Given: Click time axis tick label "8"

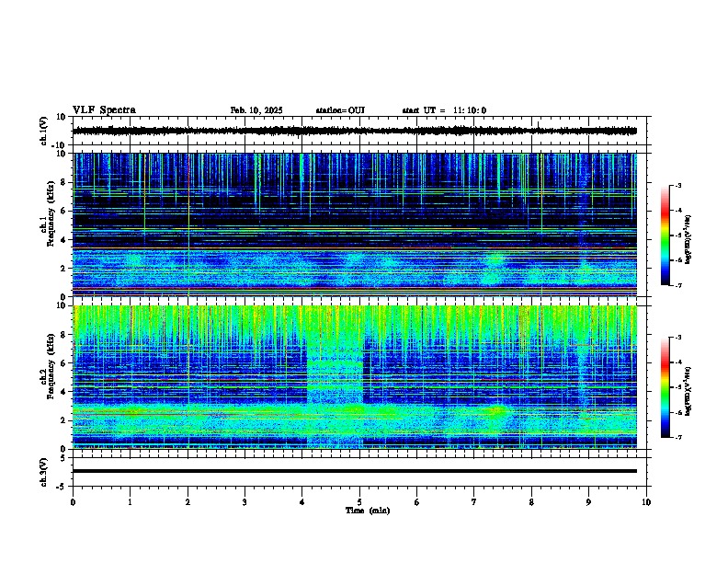Looking at the screenshot, I should pyautogui.click(x=531, y=502).
